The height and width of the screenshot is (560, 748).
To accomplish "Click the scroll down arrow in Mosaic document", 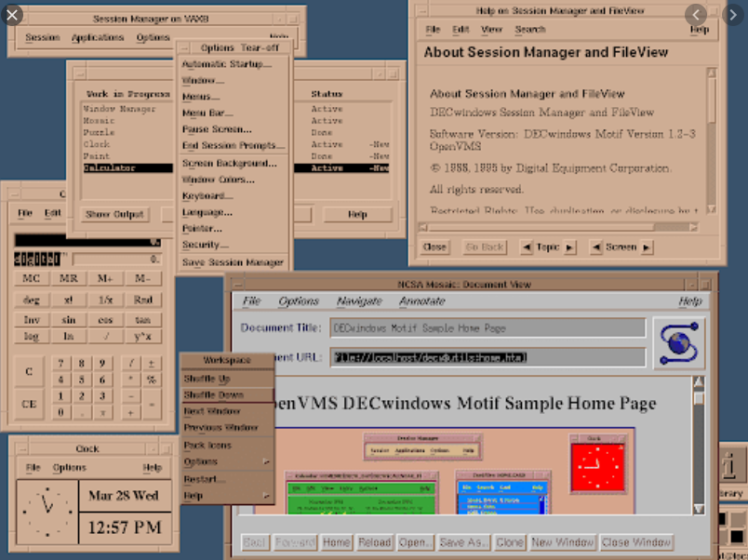I will pyautogui.click(x=699, y=509).
